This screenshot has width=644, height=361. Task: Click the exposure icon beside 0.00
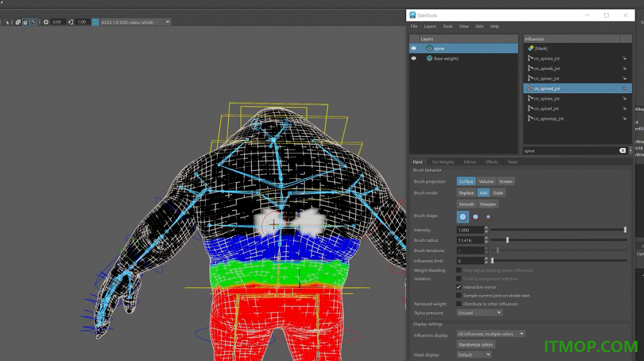[46, 22]
